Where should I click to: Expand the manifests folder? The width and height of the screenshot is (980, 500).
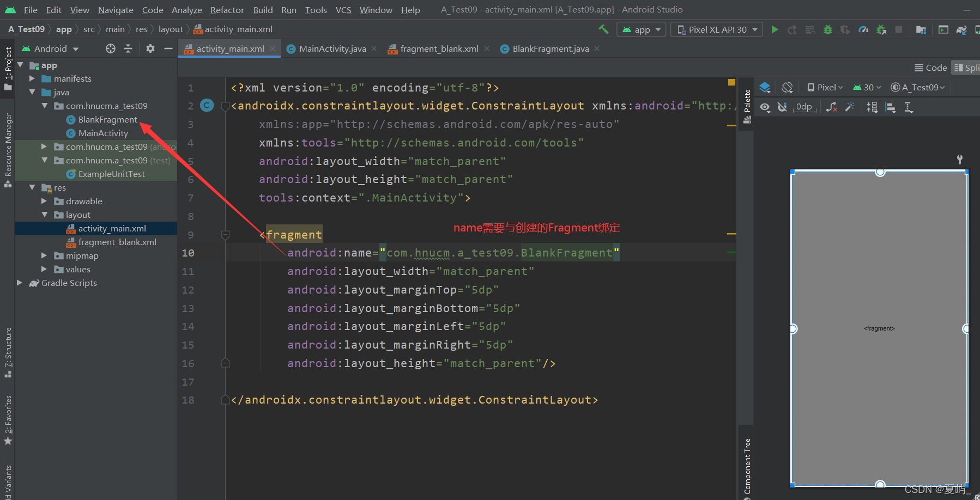32,78
